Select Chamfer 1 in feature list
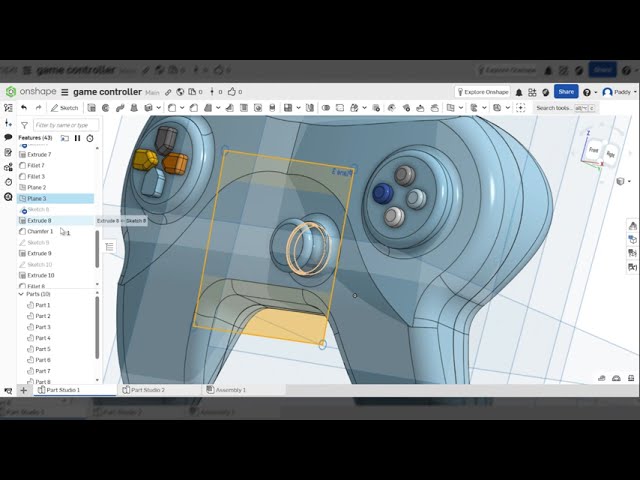The image size is (640, 480). (x=56, y=231)
